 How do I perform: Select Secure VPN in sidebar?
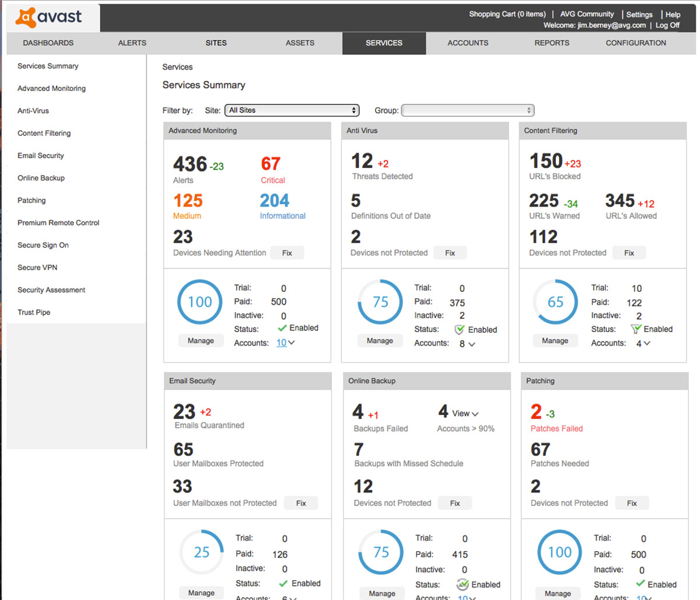[x=37, y=267]
